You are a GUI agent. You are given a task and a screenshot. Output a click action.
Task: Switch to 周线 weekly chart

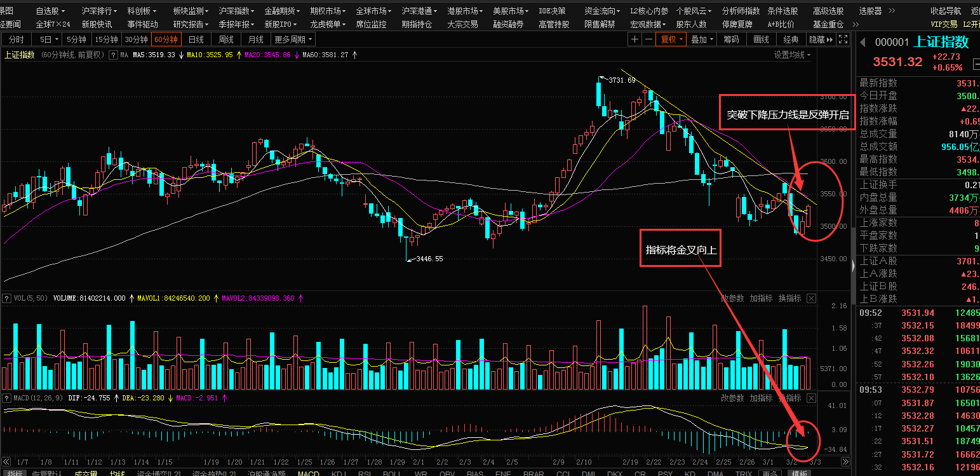(x=226, y=39)
